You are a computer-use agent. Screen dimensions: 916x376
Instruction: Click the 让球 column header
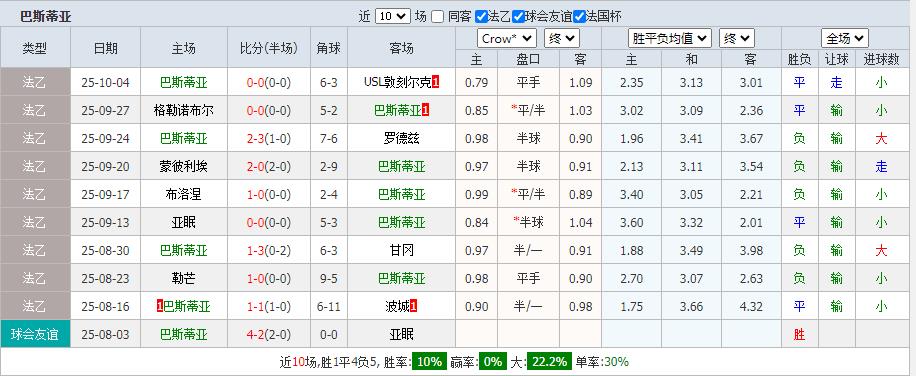pyautogui.click(x=837, y=59)
